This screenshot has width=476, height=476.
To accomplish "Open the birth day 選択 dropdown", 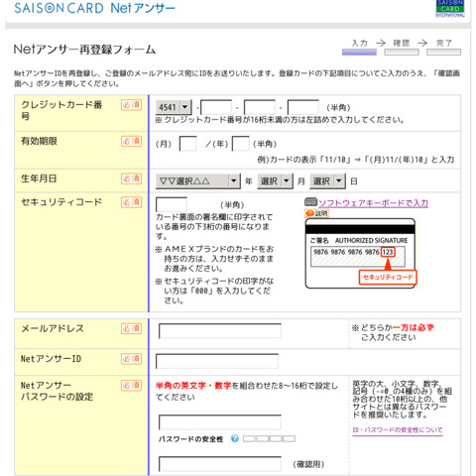I will pos(327,180).
